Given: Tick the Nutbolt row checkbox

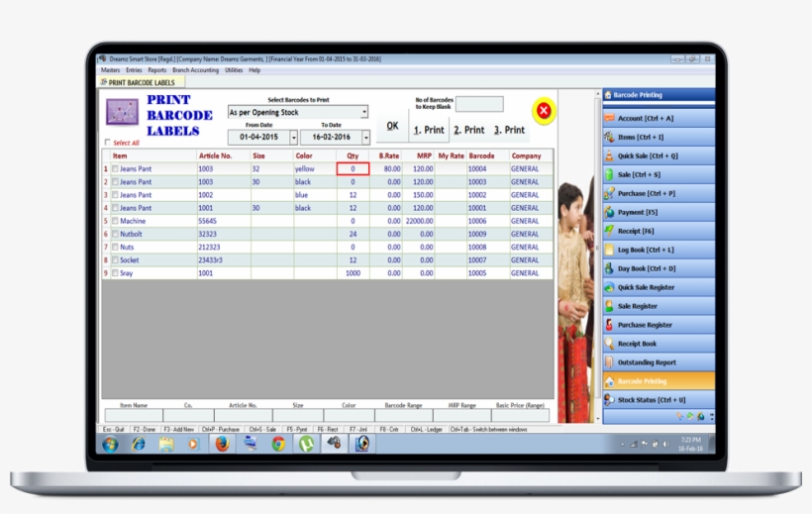Looking at the screenshot, I should point(115,234).
